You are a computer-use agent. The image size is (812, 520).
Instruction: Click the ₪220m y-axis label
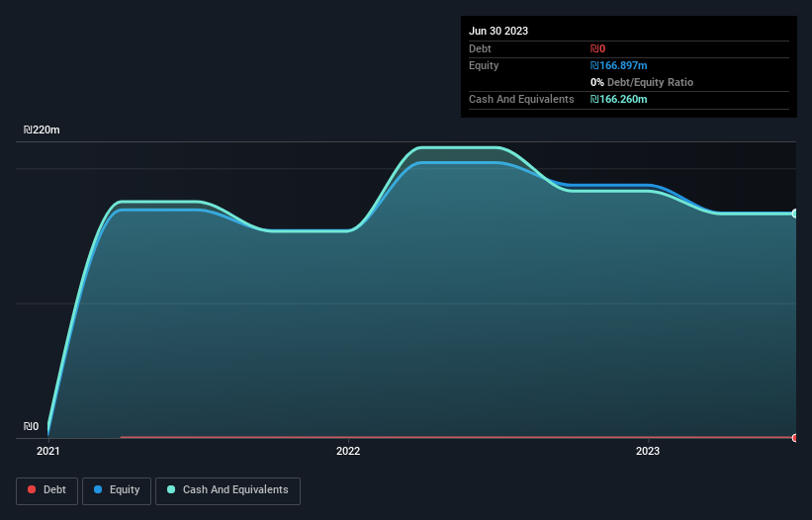[42, 130]
